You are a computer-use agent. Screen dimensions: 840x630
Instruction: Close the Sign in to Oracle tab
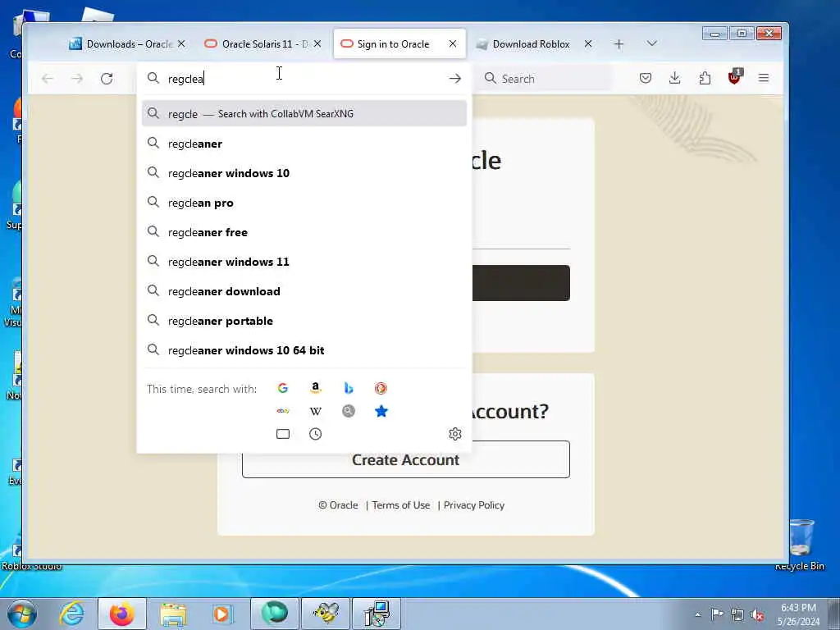(453, 44)
